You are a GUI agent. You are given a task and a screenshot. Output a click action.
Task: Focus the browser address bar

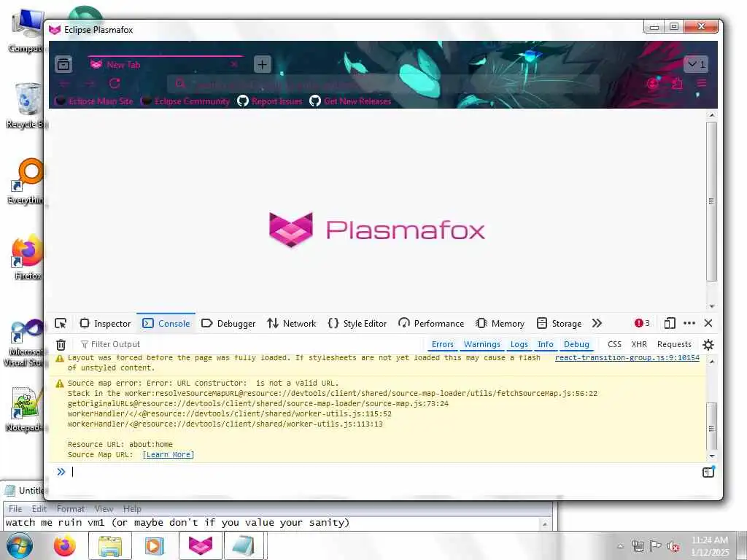382,85
